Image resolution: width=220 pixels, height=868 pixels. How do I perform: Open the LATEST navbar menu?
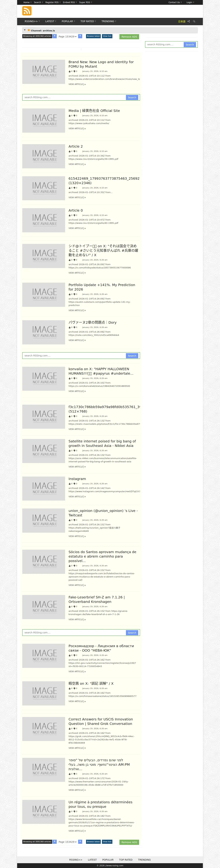point(51,21)
